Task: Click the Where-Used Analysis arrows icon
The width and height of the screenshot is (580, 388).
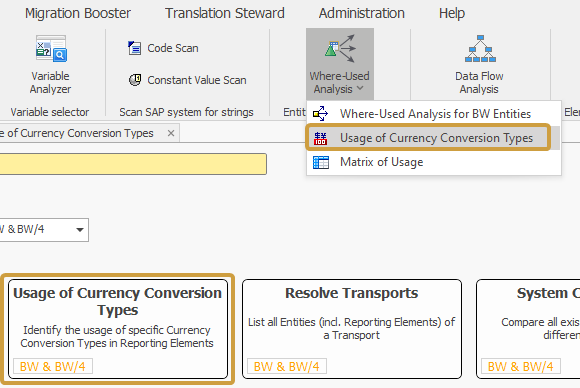Action: pos(340,48)
